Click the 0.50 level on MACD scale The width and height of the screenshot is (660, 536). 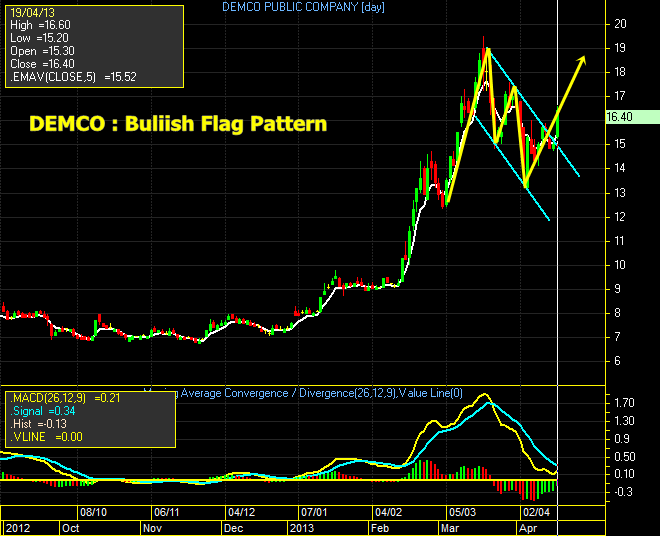tap(624, 457)
